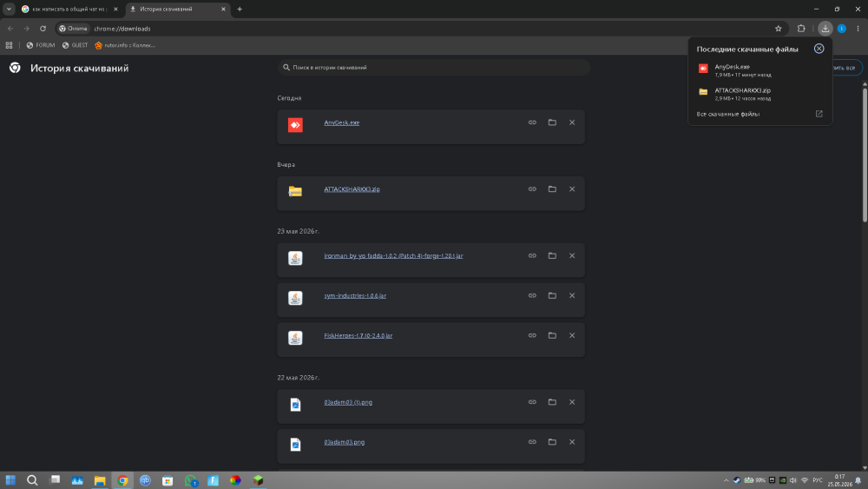
Task: Open the apps grid in bookmarks bar
Action: [x=9, y=45]
